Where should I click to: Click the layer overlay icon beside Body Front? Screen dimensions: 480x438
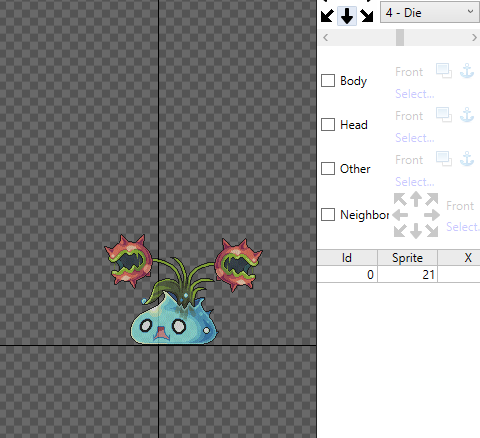444,71
